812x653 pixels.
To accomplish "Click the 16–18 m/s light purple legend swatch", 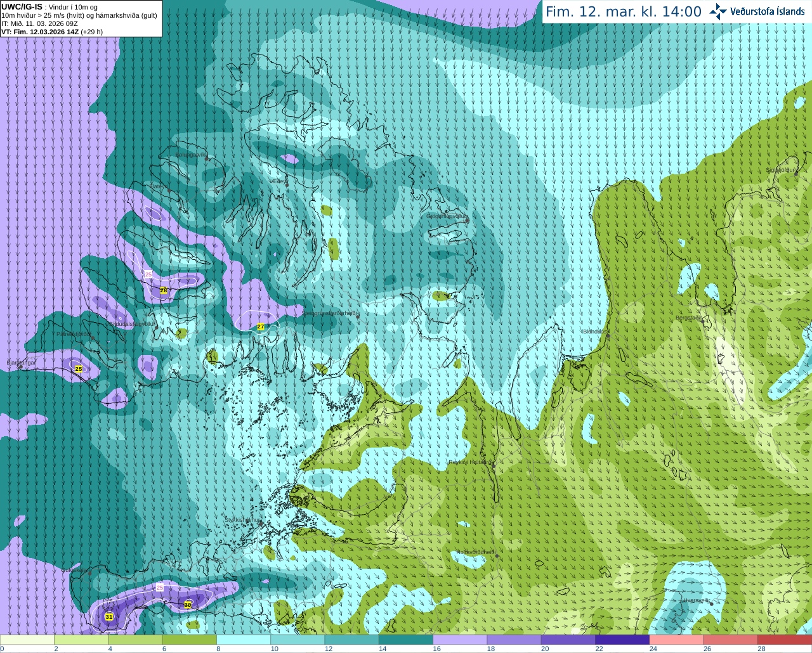I will [x=460, y=640].
